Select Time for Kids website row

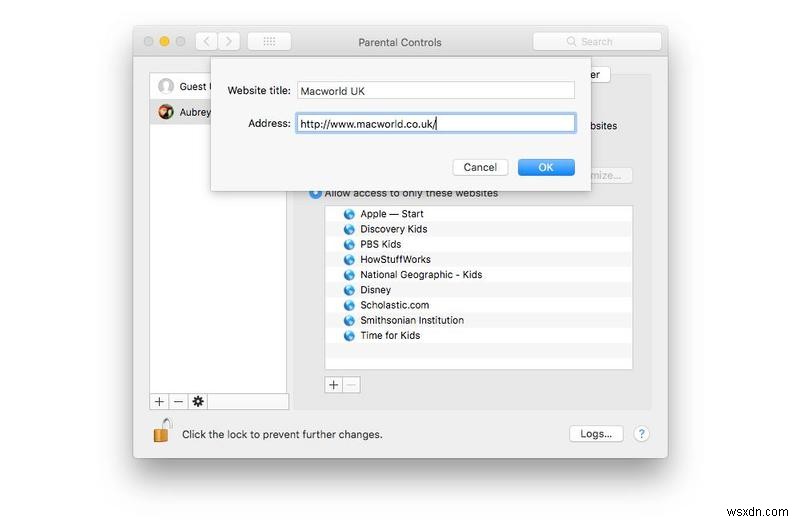click(x=479, y=336)
